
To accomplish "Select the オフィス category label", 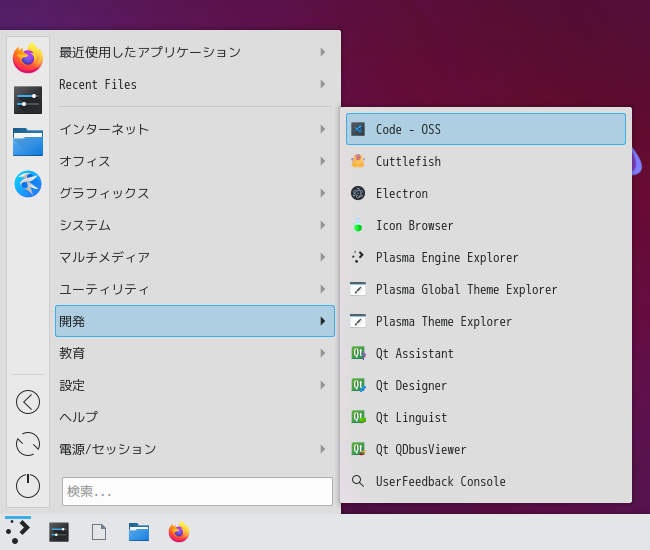I will pos(85,161).
